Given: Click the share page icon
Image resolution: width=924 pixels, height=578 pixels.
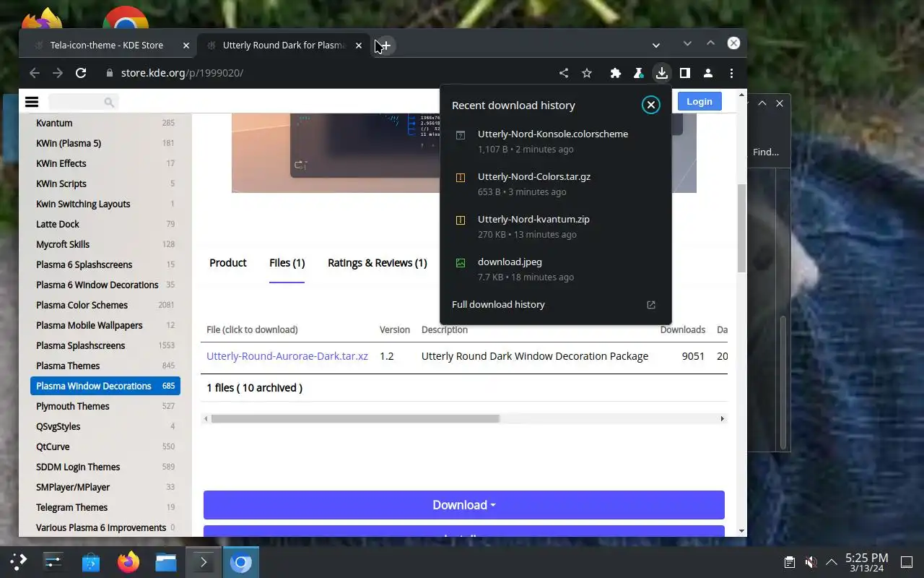Looking at the screenshot, I should [564, 73].
